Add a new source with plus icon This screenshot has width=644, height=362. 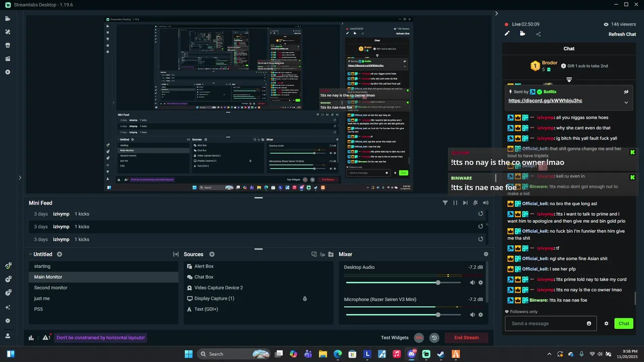212,254
